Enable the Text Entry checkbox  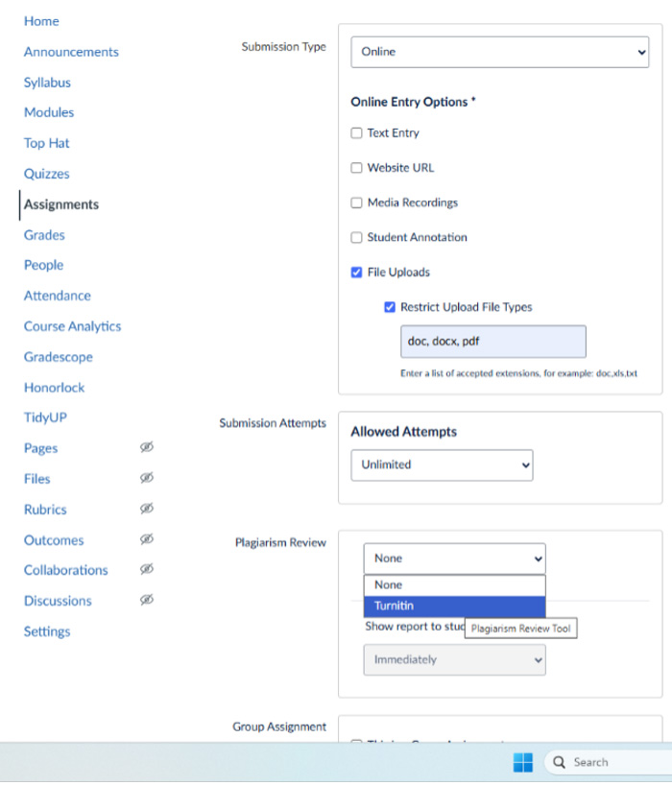pos(356,133)
